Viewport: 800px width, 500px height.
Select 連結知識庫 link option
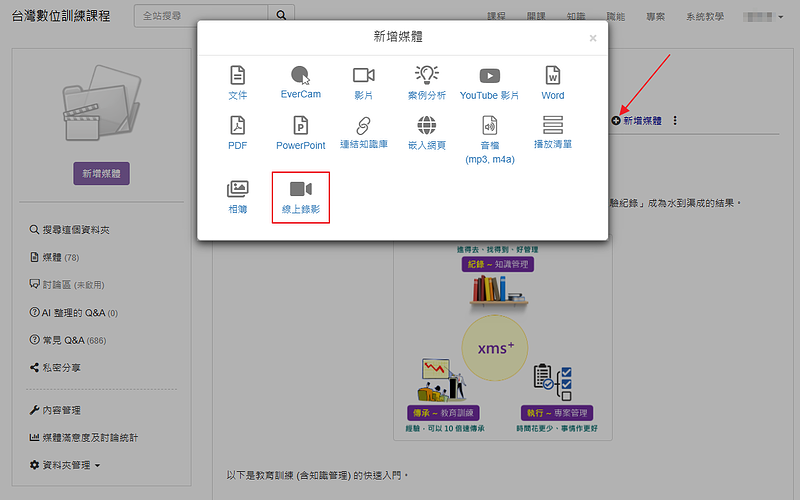[x=363, y=132]
